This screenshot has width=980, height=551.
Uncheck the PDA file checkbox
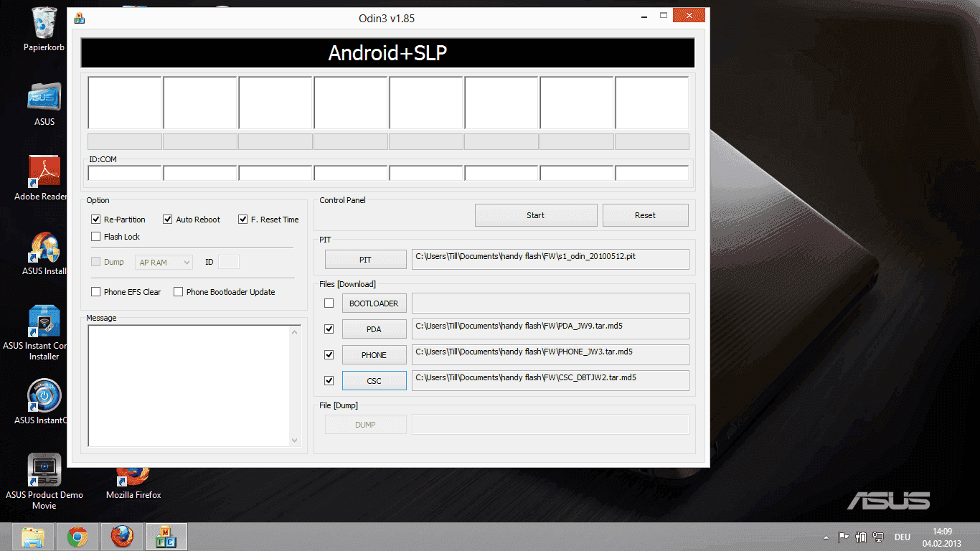tap(329, 329)
